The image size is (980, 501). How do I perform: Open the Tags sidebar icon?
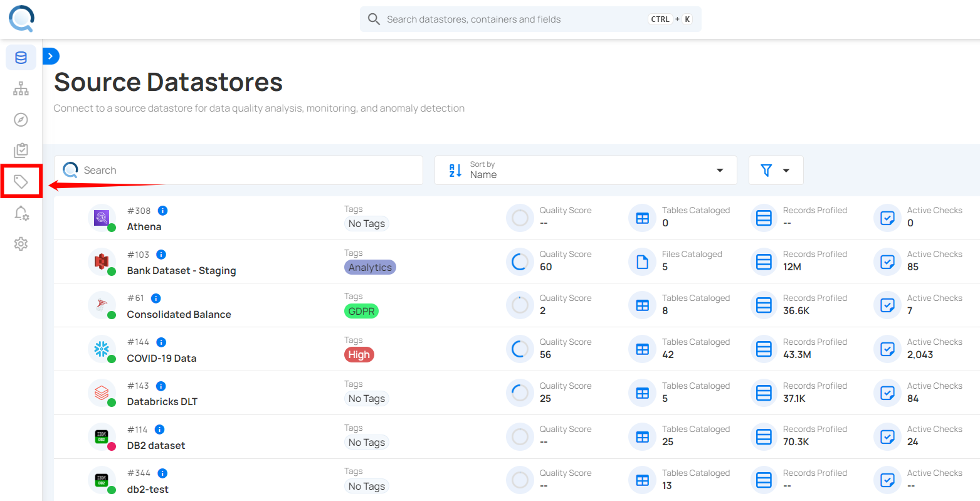(x=21, y=182)
